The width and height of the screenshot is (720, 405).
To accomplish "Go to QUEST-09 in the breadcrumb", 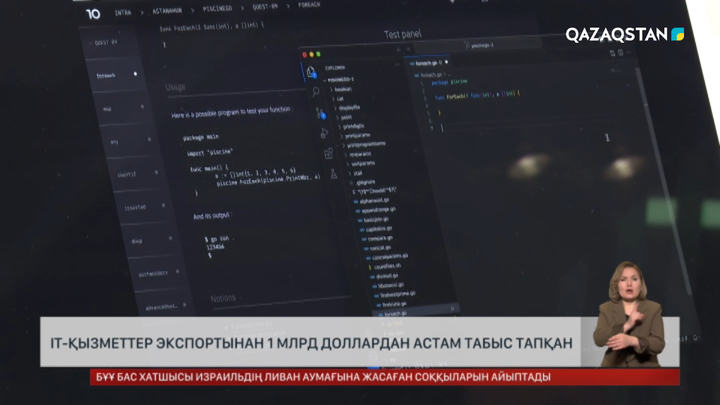I will (265, 7).
